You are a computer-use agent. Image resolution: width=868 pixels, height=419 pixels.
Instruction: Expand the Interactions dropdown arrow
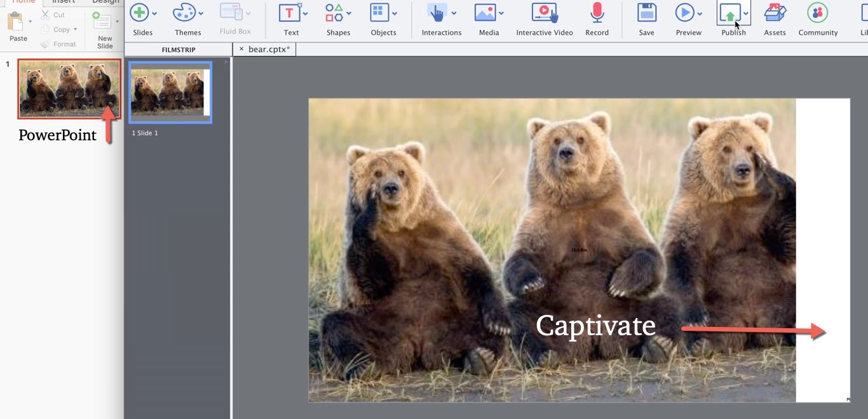point(454,13)
